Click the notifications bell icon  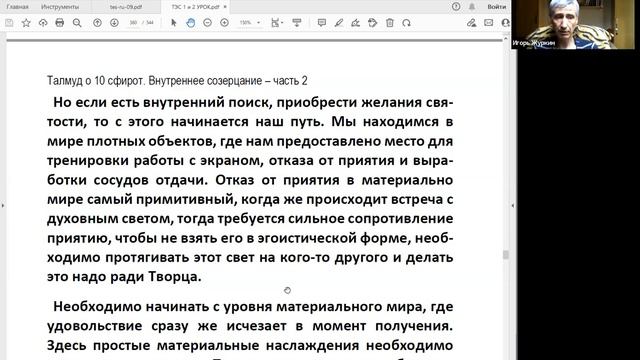click(472, 7)
